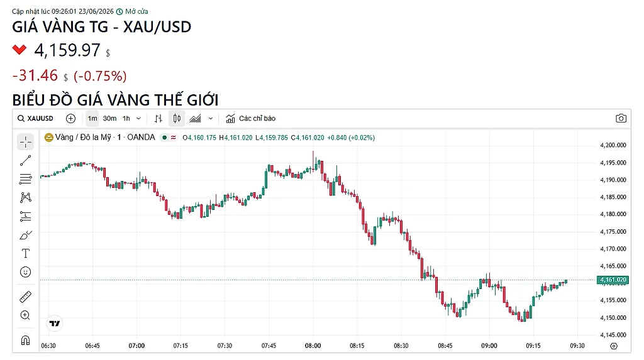This screenshot has height=360, width=644.
Task: Select the ruler measure tool
Action: click(25, 297)
